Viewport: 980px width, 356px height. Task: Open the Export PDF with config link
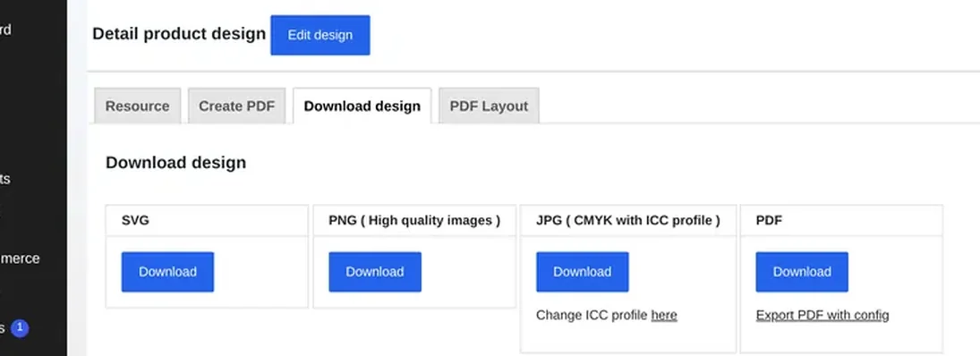coord(822,316)
